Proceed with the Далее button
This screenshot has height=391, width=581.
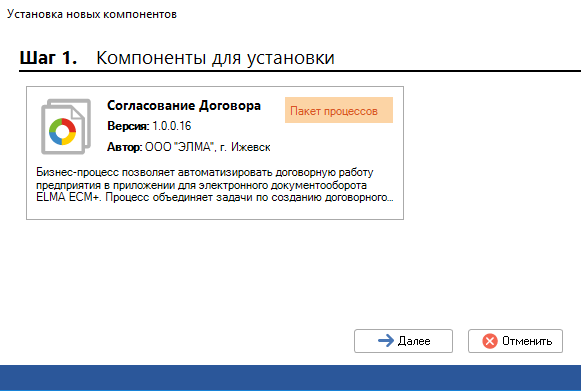click(403, 341)
